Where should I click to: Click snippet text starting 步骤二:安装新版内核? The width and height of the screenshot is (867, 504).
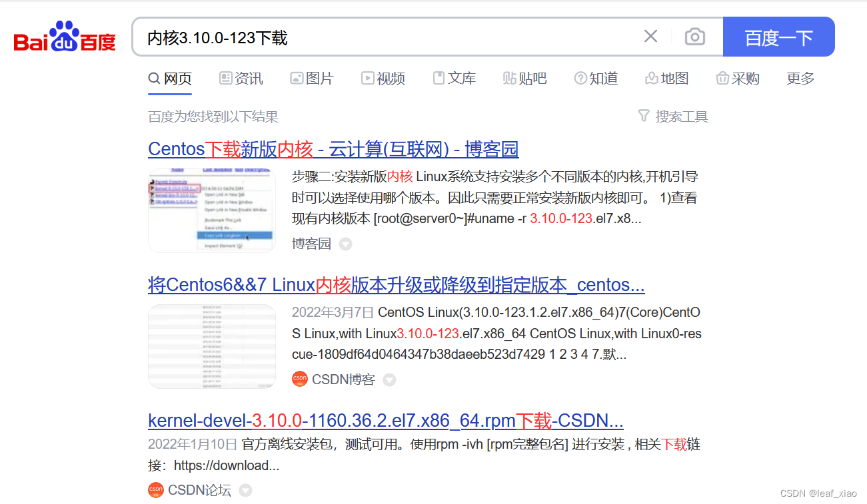tap(495, 198)
